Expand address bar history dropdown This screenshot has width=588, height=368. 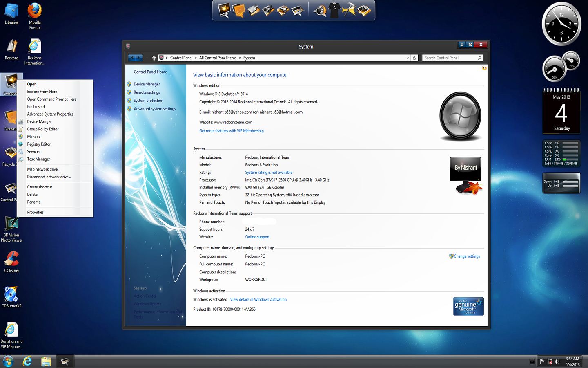coord(408,58)
